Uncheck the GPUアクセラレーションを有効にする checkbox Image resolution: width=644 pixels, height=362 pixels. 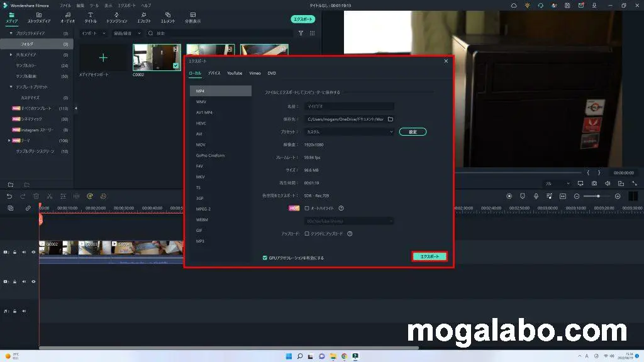(265, 258)
